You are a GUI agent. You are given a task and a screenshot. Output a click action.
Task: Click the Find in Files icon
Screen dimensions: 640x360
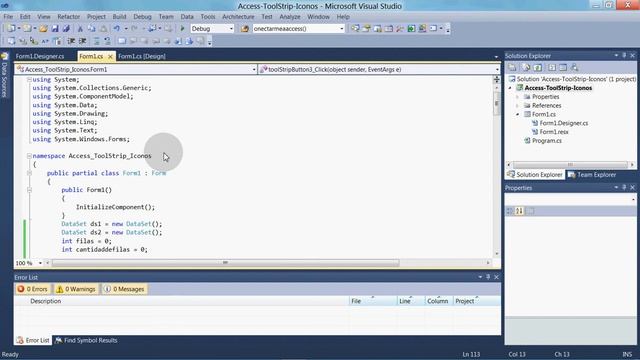coord(244,29)
